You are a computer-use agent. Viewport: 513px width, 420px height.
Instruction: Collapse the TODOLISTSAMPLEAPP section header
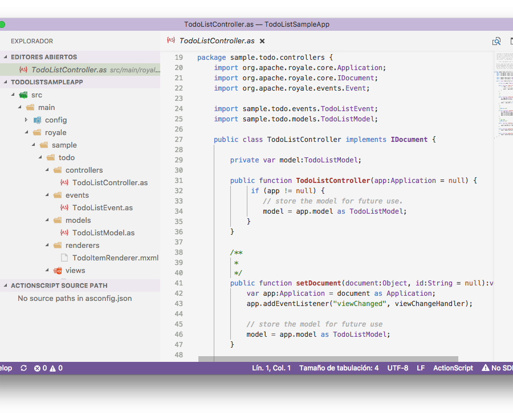coord(47,82)
